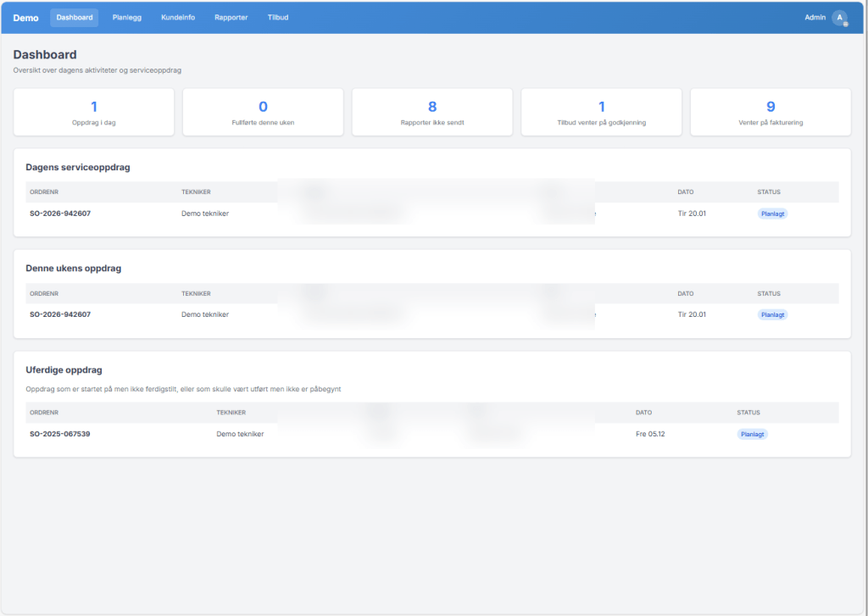The image size is (868, 616).
Task: Go to the Rapporter tab
Action: 231,18
